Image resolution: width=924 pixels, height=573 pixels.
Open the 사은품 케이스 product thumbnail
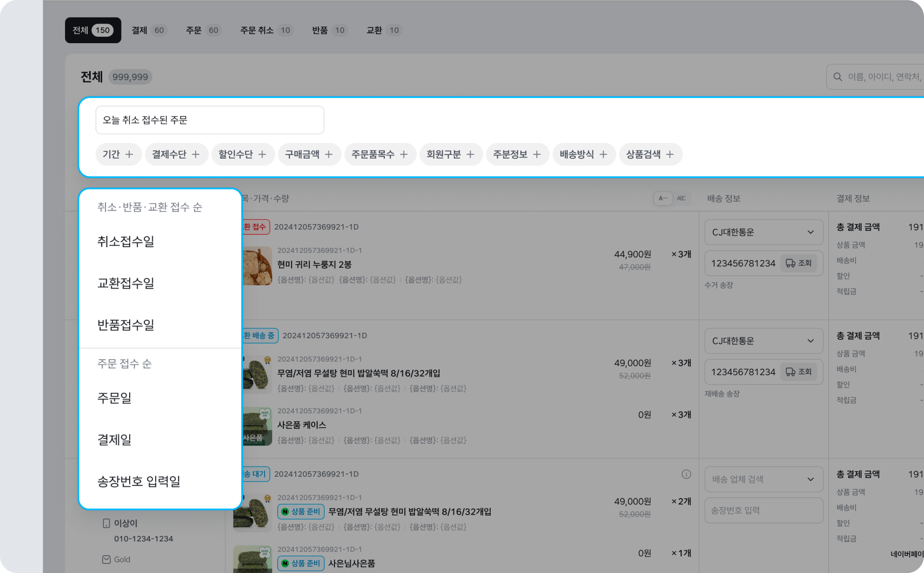(x=257, y=426)
